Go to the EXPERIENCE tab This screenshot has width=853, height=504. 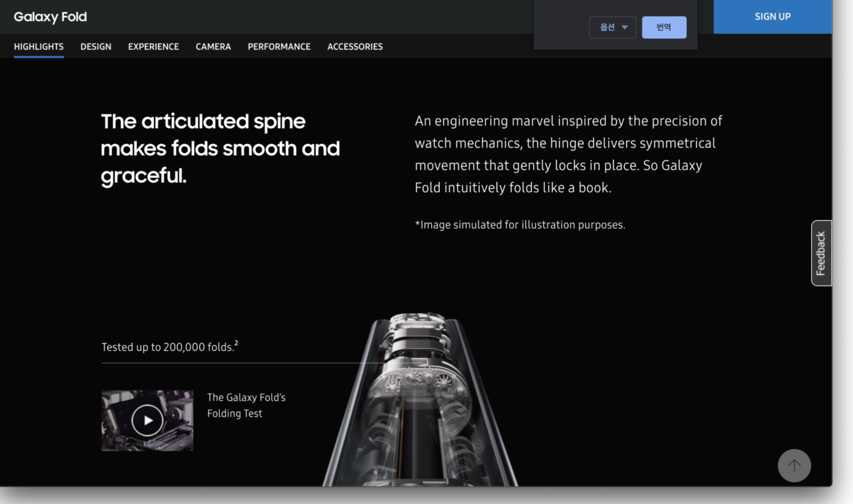point(153,47)
